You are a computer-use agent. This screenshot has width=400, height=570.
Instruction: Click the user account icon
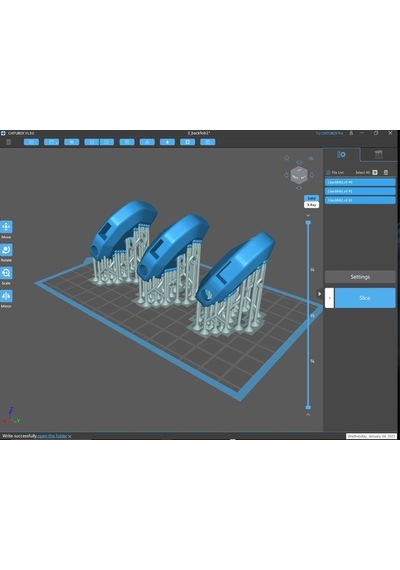[x=351, y=133]
